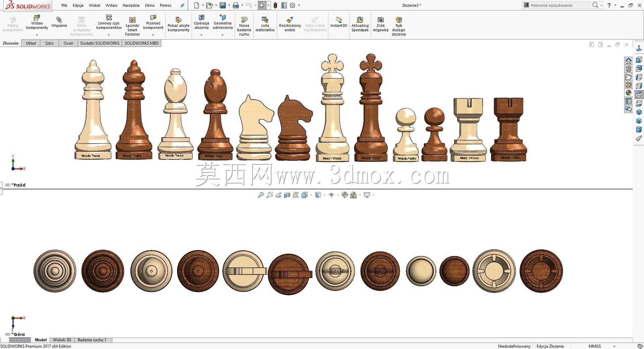The height and width of the screenshot is (349, 644).
Task: Click white king piece in front view
Action: pyautogui.click(x=332, y=108)
